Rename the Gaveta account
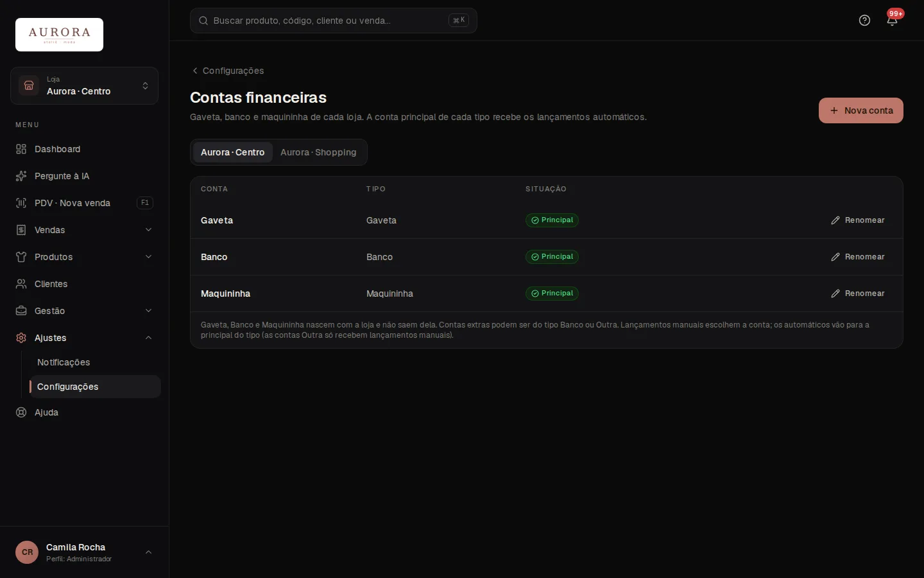 click(858, 220)
